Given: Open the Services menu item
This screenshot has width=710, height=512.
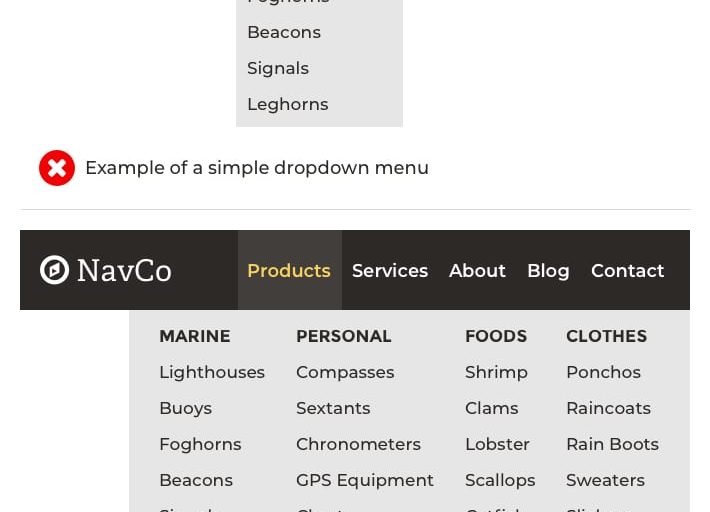Looking at the screenshot, I should [x=390, y=271].
